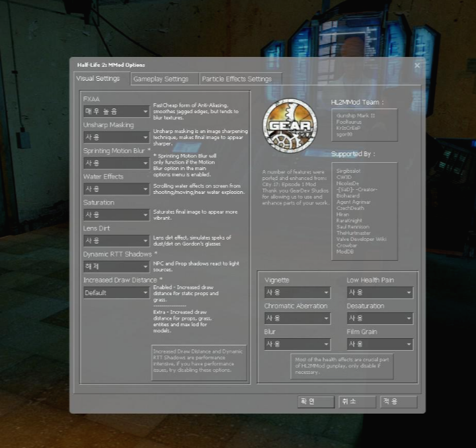Select 'CW3D' in Supported By list

coord(344,177)
